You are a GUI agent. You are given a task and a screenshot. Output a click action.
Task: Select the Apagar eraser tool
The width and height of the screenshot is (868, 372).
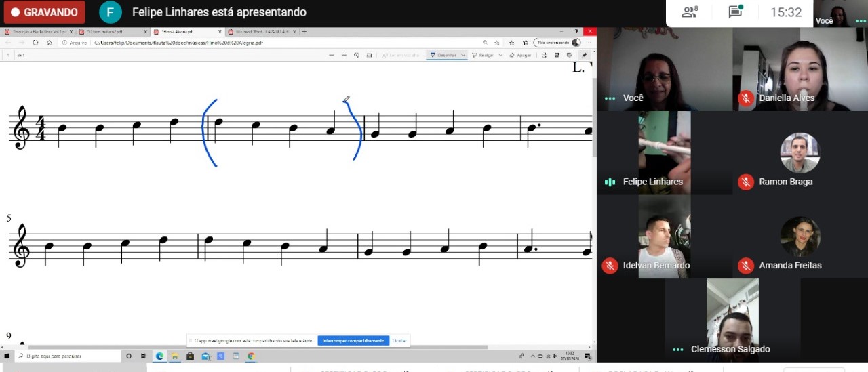(520, 55)
